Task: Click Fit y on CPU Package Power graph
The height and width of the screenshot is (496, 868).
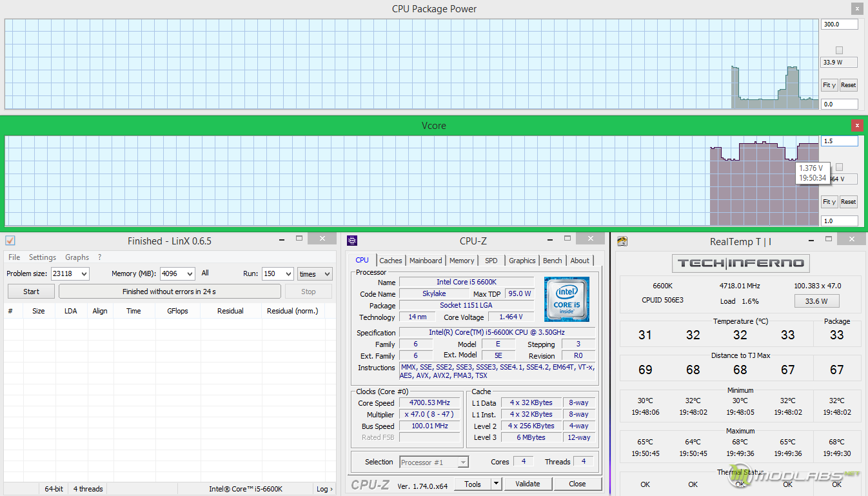Action: click(x=829, y=85)
